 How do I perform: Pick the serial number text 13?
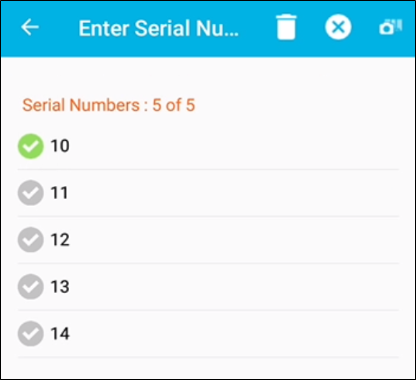coord(60,287)
